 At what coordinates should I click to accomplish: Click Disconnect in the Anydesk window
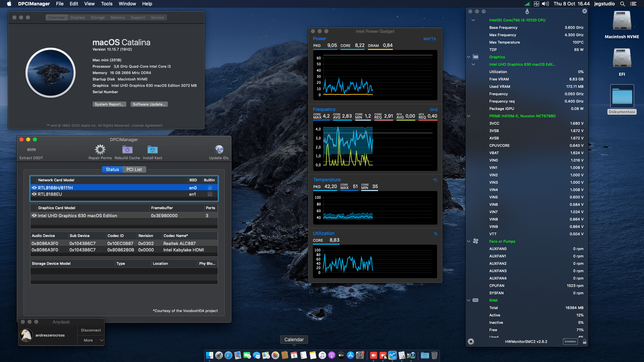click(x=91, y=330)
